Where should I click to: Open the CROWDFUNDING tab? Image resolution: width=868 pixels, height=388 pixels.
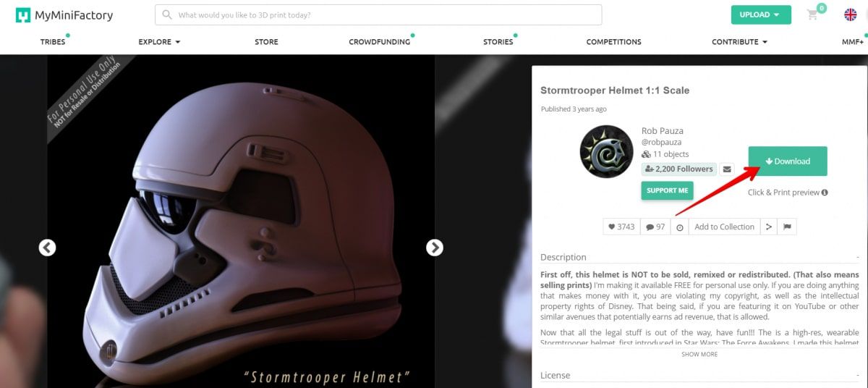point(380,42)
